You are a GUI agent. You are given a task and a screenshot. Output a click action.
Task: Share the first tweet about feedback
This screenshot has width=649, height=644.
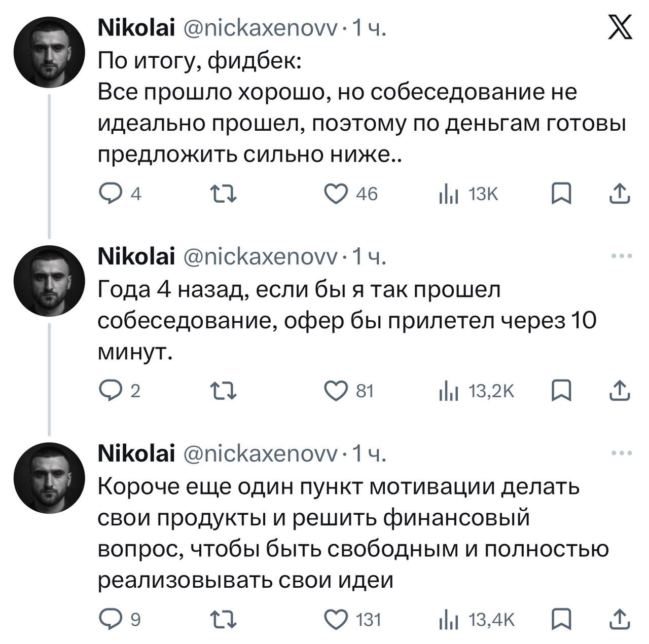point(620,194)
